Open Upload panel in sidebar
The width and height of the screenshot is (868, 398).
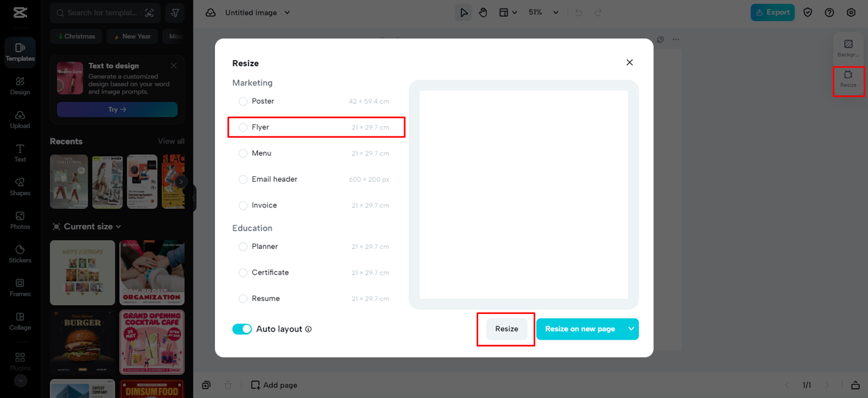[x=20, y=119]
